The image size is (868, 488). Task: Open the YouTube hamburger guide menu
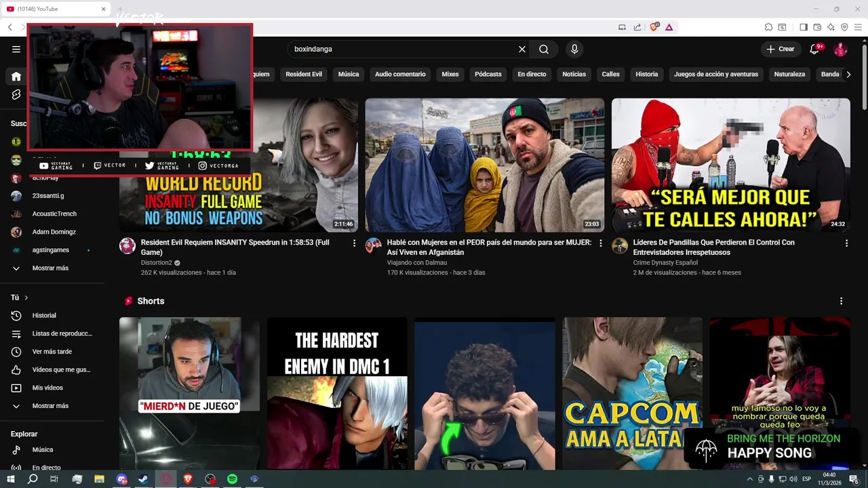16,49
